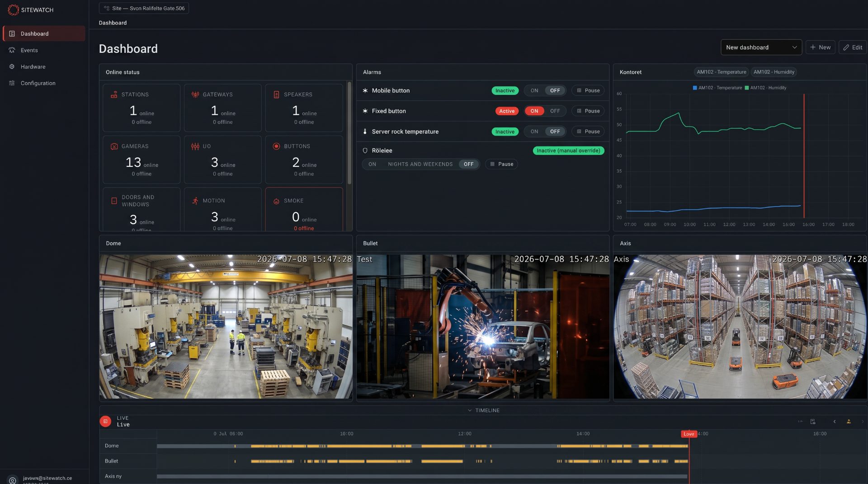Click the red Live timeline marker

coord(689,434)
